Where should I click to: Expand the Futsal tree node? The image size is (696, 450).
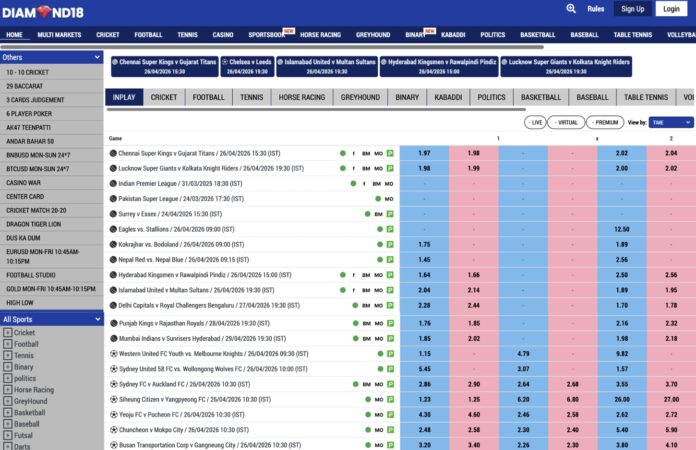tap(8, 435)
